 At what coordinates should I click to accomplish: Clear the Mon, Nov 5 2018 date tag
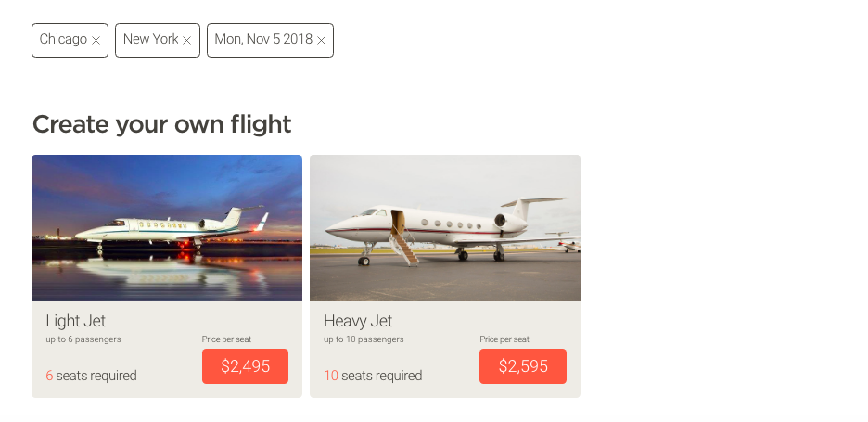coord(321,41)
